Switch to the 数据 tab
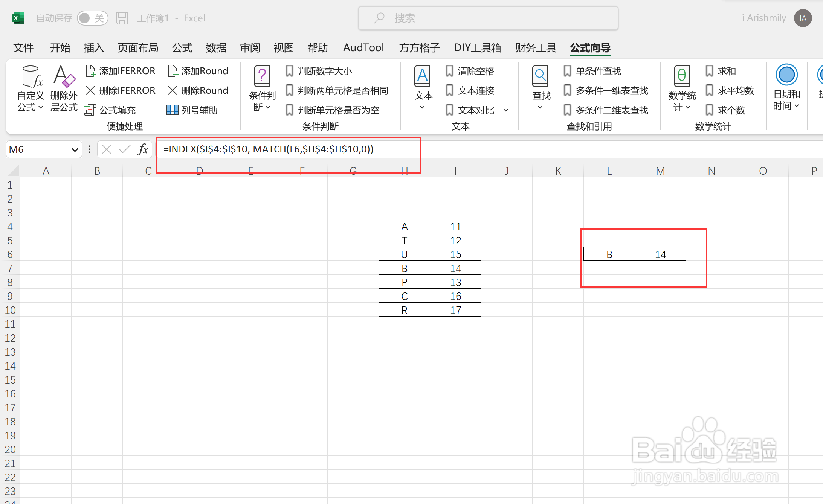 click(216, 48)
